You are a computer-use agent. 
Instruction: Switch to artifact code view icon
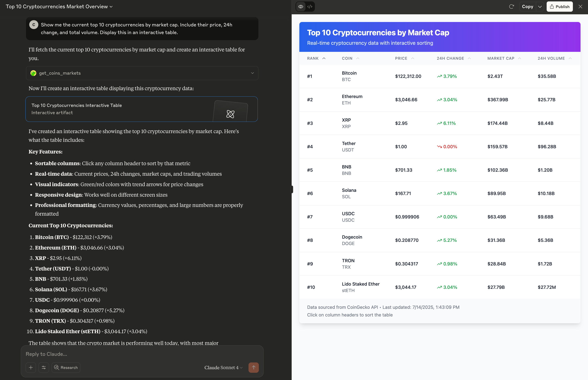pos(310,7)
